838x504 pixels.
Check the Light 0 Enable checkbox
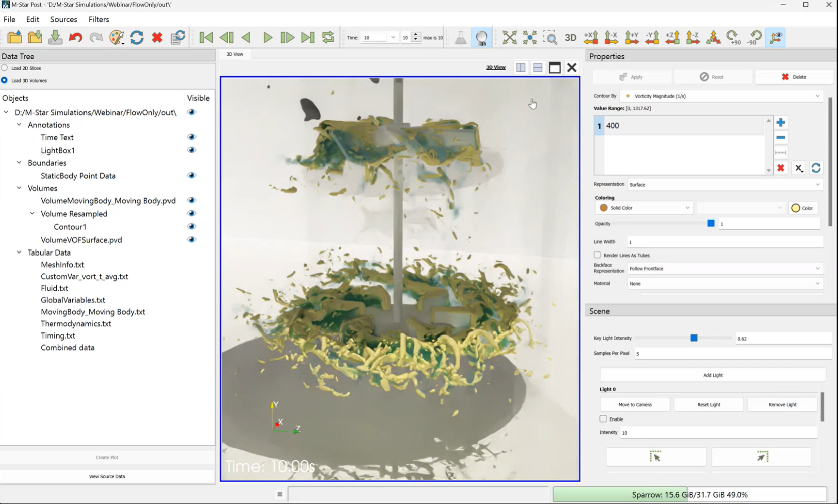point(603,418)
